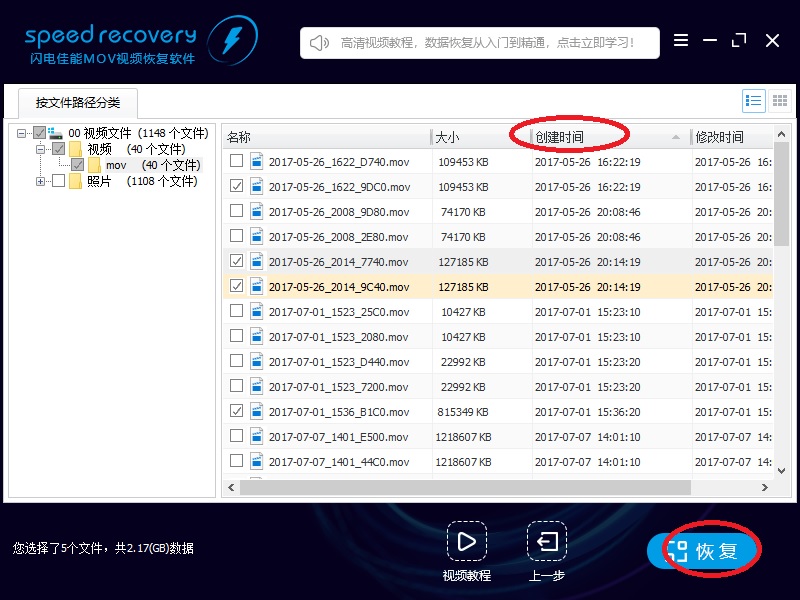Tick the 照片 folder checkbox
This screenshot has height=600, width=800.
click(x=58, y=181)
